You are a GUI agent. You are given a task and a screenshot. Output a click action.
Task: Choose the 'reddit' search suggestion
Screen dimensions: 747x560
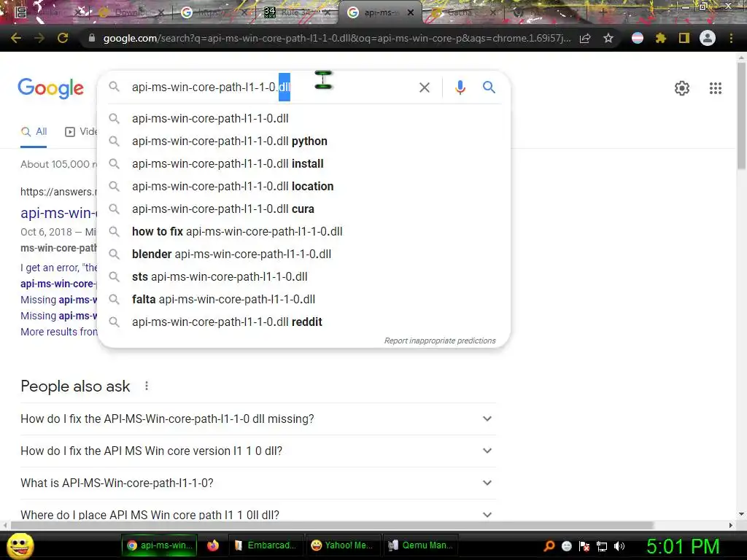tap(303, 322)
